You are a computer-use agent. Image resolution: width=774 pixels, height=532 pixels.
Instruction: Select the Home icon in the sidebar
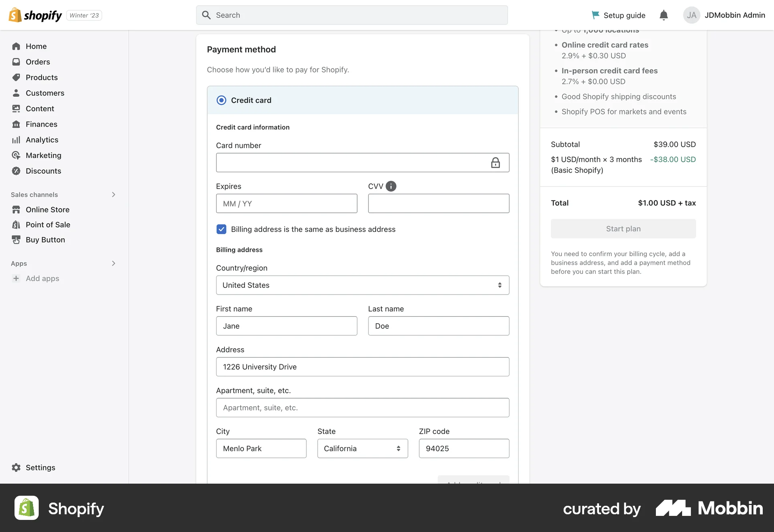(x=16, y=46)
